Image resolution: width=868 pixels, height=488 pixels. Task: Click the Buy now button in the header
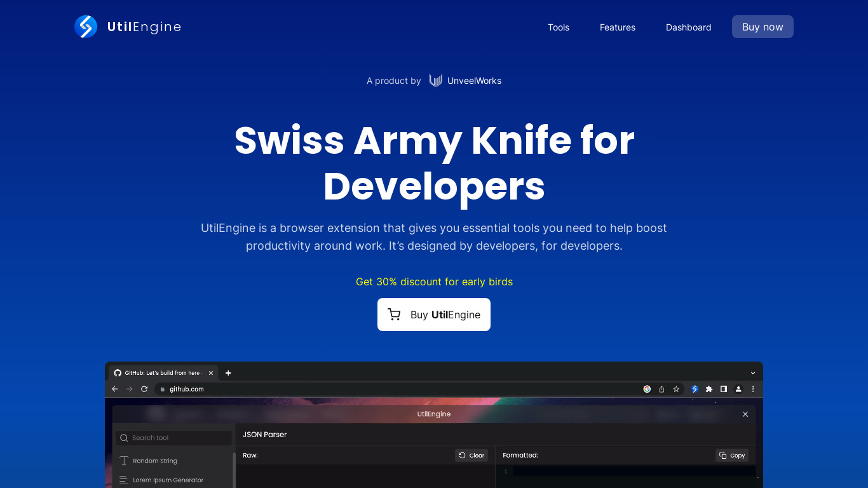pos(763,27)
